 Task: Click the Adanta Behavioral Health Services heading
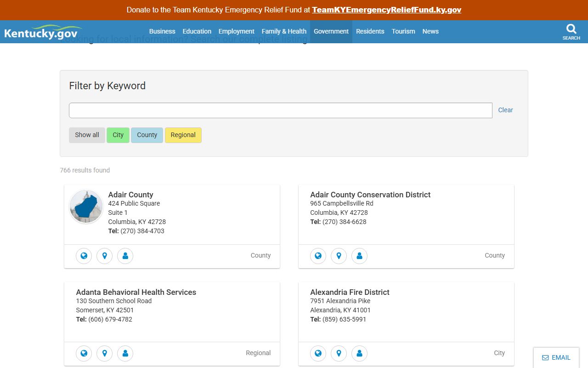(136, 292)
